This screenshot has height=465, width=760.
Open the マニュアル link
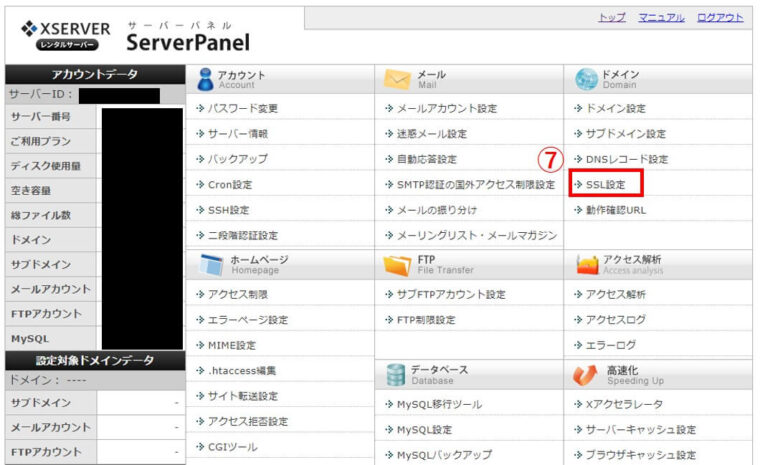pyautogui.click(x=661, y=18)
